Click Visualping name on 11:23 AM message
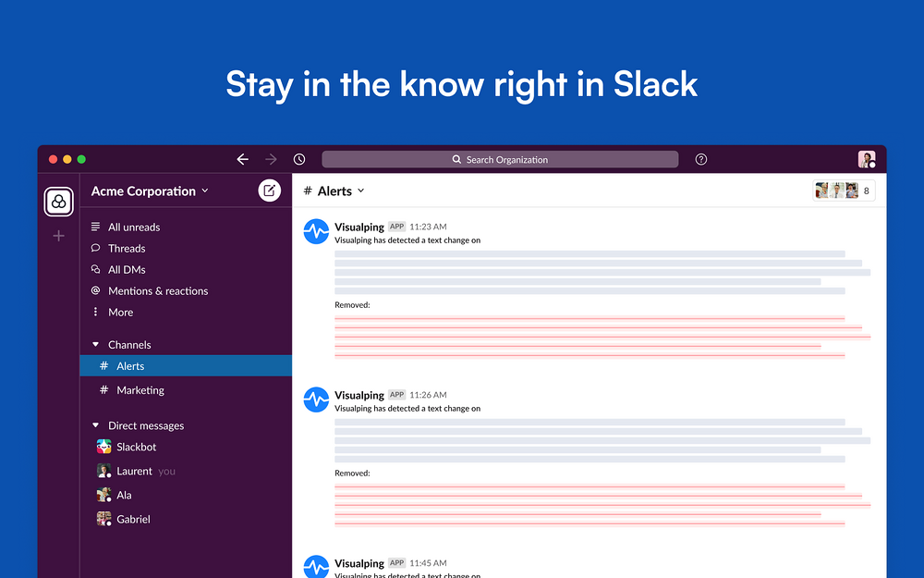924x578 pixels. (359, 228)
